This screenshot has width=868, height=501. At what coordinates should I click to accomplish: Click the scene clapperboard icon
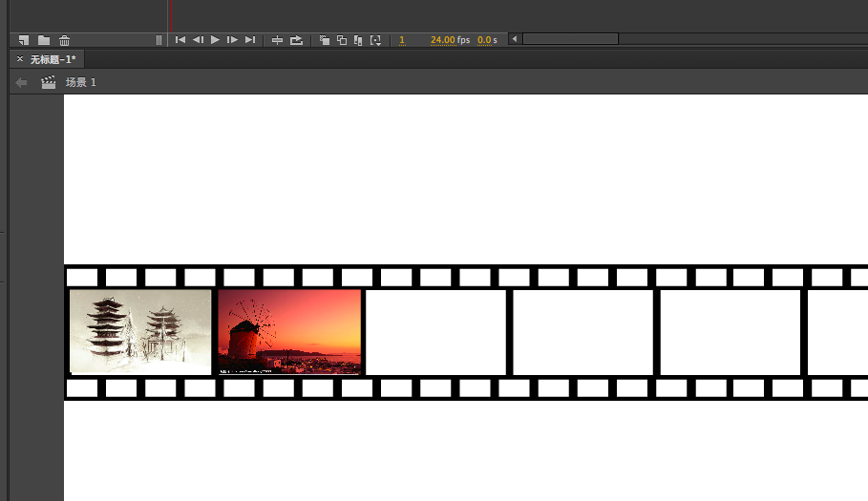pos(48,82)
